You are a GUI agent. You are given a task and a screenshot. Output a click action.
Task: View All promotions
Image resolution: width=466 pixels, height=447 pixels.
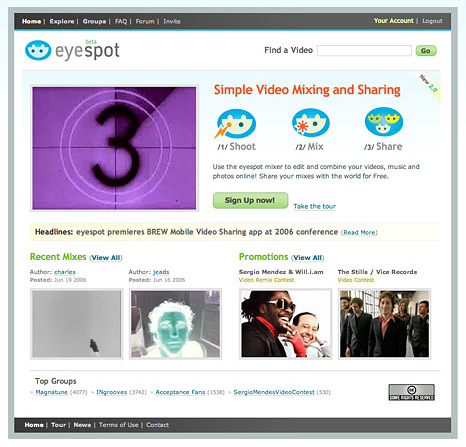307,258
